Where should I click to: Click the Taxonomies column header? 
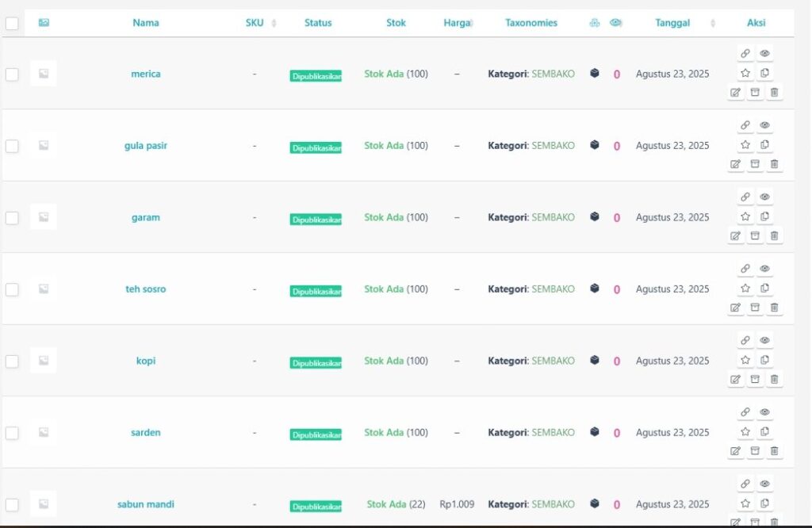click(x=531, y=23)
